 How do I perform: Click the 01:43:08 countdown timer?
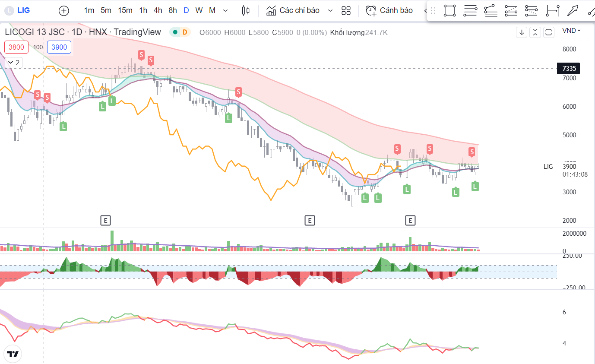(x=575, y=174)
